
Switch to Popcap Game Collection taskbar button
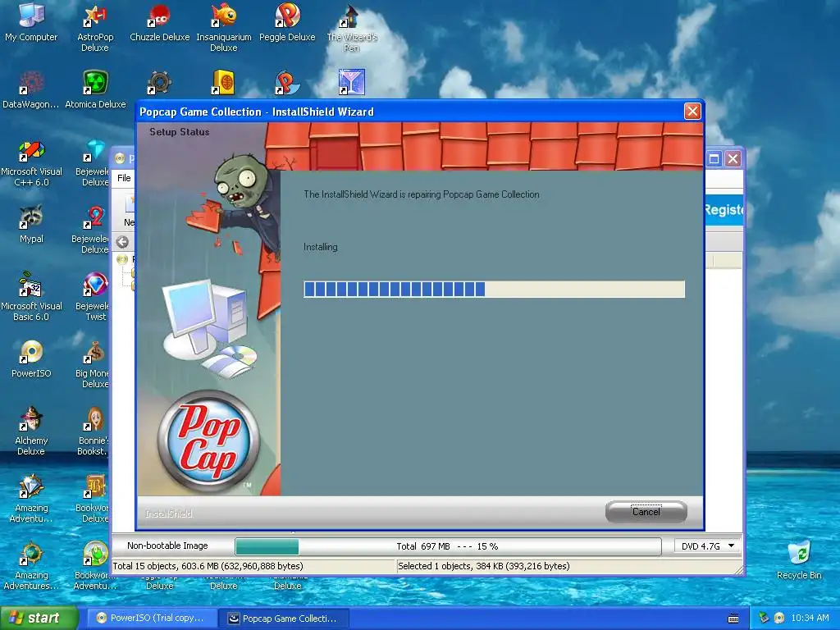(x=285, y=619)
